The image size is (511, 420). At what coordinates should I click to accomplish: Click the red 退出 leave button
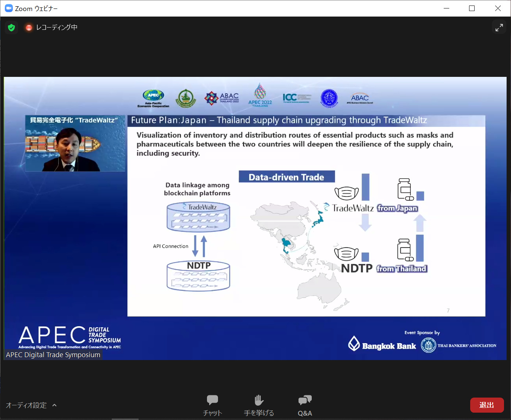(x=487, y=405)
